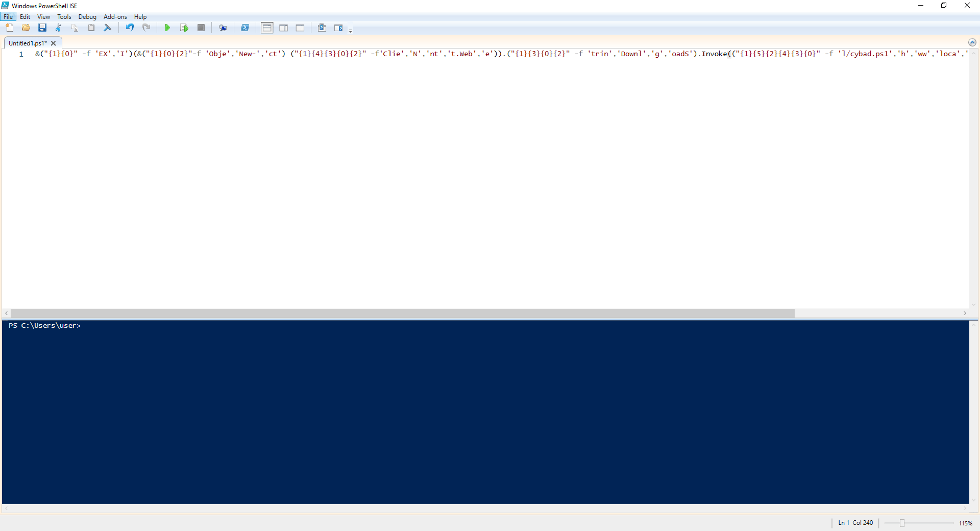Open the Edit menu

25,17
